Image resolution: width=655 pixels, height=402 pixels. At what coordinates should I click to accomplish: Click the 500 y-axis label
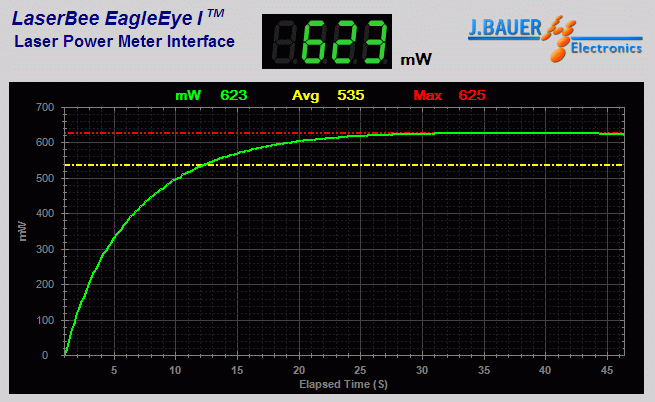pos(45,178)
